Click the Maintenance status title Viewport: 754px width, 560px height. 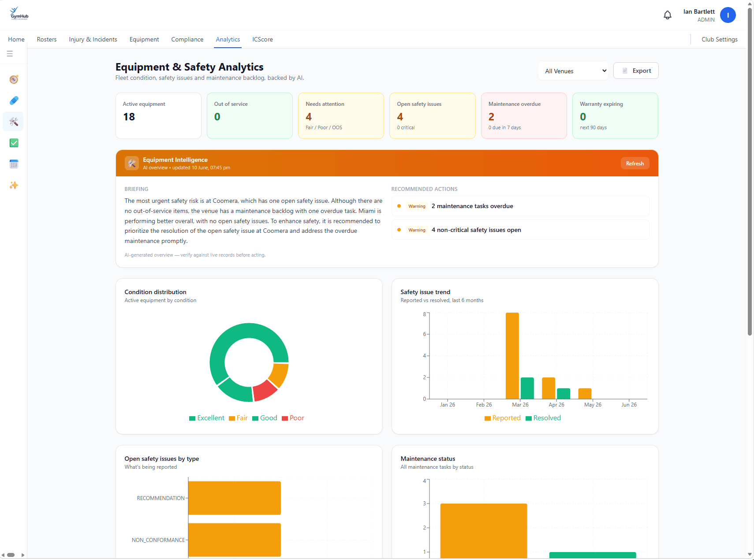(x=428, y=459)
